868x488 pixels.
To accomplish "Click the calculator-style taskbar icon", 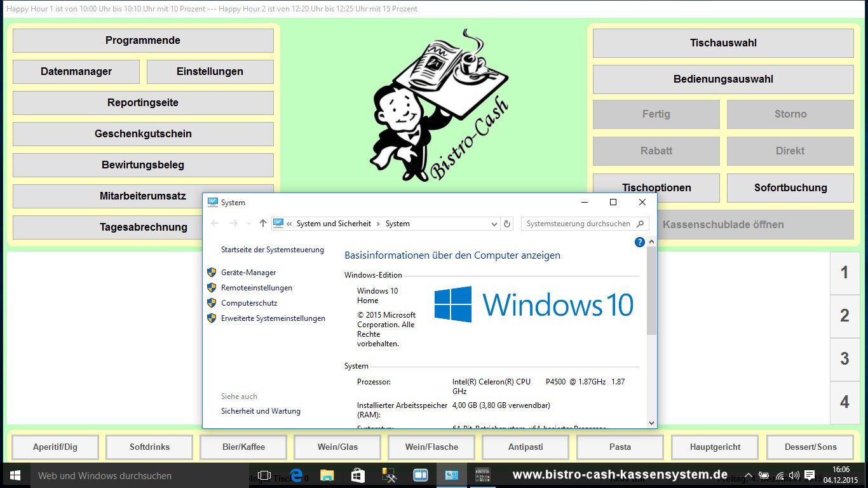I will pos(483,475).
